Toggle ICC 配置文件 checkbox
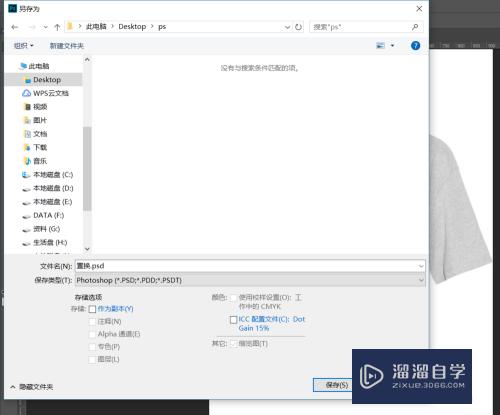The height and width of the screenshot is (415, 500). 233,320
